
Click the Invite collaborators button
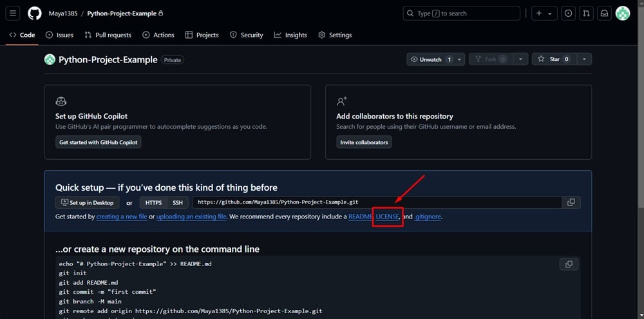tap(364, 142)
